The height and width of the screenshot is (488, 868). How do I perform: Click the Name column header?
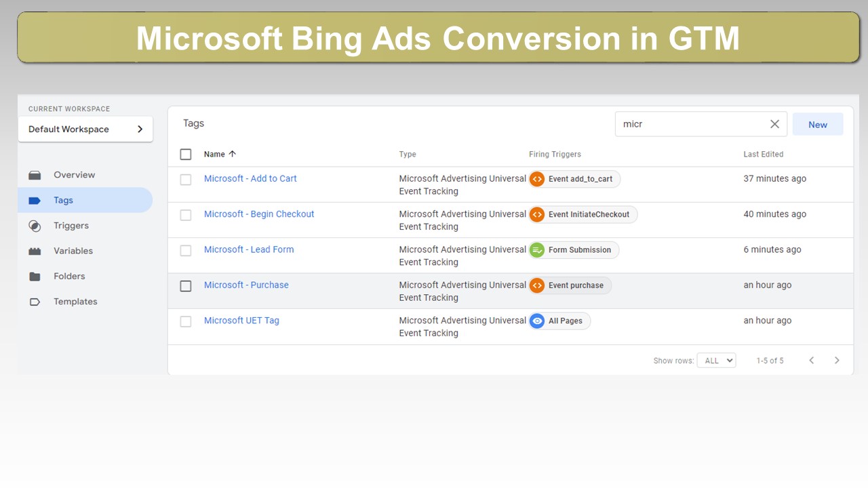coord(214,154)
